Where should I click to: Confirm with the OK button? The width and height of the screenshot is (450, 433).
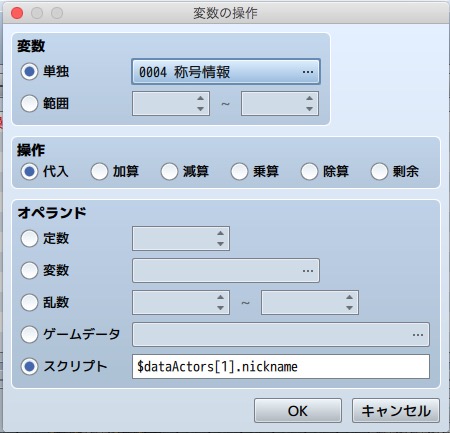[x=298, y=411]
